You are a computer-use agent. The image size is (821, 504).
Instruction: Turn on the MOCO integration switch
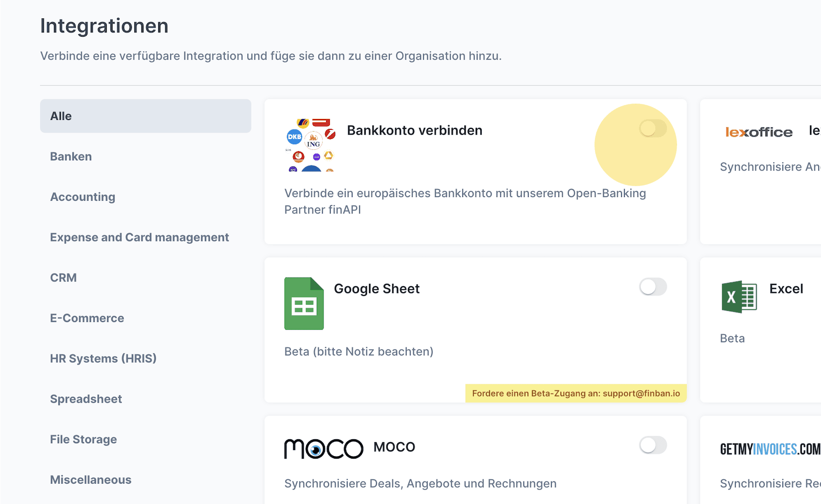(x=652, y=445)
